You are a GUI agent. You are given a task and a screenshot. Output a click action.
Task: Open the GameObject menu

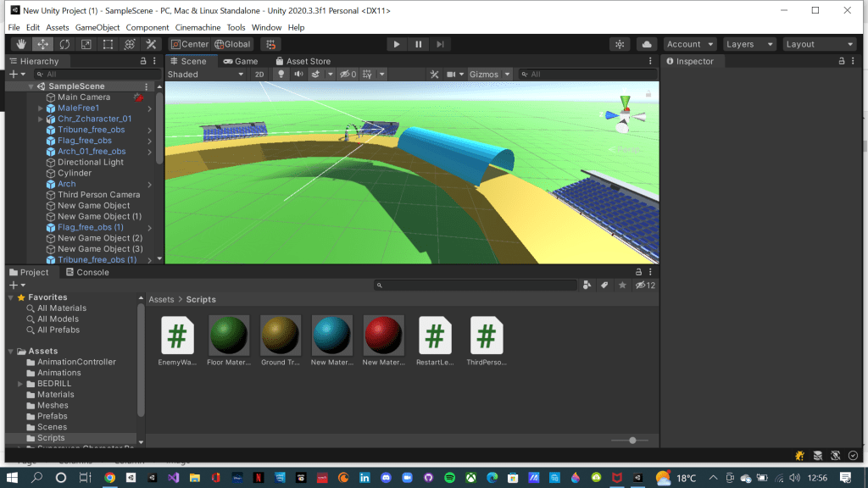click(x=97, y=27)
